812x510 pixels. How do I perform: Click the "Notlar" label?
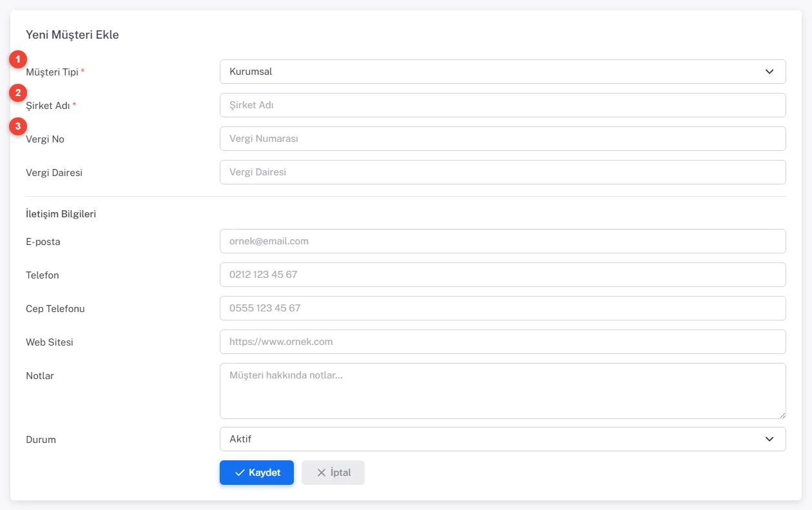(x=40, y=376)
